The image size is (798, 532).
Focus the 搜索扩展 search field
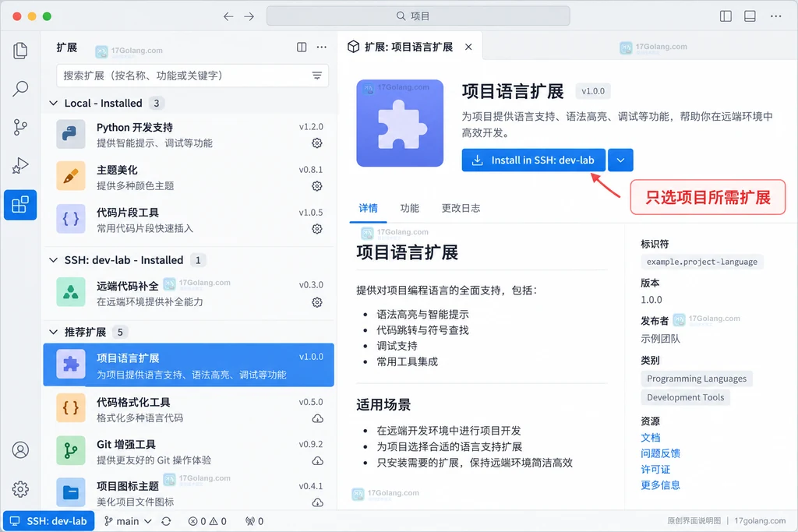tap(192, 76)
